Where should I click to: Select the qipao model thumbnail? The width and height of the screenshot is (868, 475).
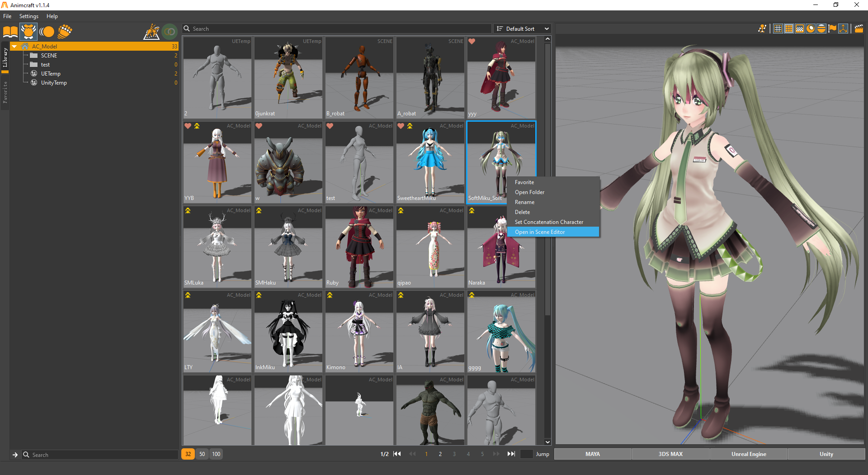(x=430, y=247)
